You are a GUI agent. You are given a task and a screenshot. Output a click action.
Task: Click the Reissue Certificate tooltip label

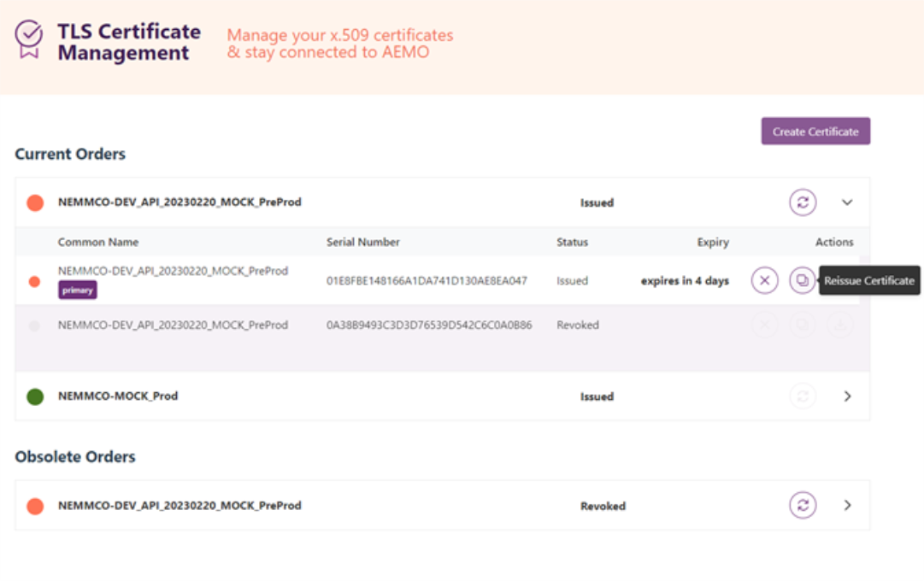[x=869, y=280]
